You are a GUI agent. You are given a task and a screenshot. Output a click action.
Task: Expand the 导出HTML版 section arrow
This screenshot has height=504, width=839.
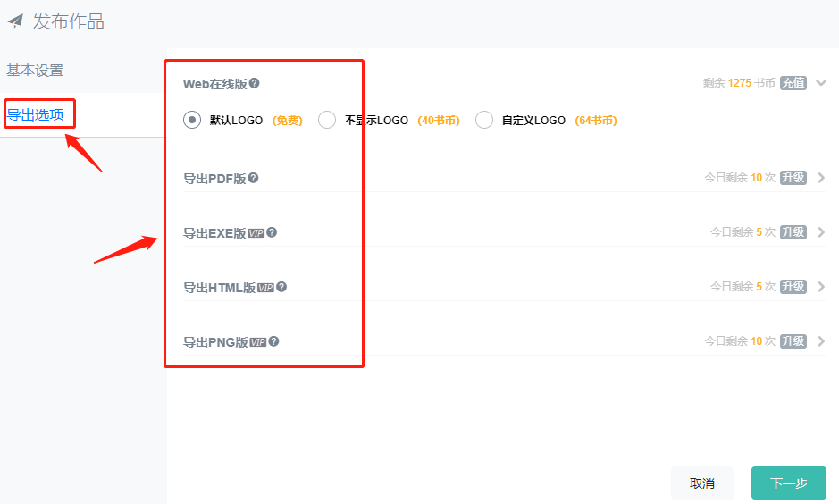(821, 287)
